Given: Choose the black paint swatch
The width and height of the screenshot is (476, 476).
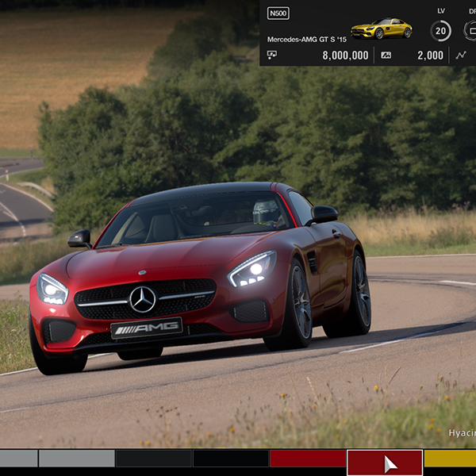Looking at the screenshot, I should pyautogui.click(x=231, y=458).
